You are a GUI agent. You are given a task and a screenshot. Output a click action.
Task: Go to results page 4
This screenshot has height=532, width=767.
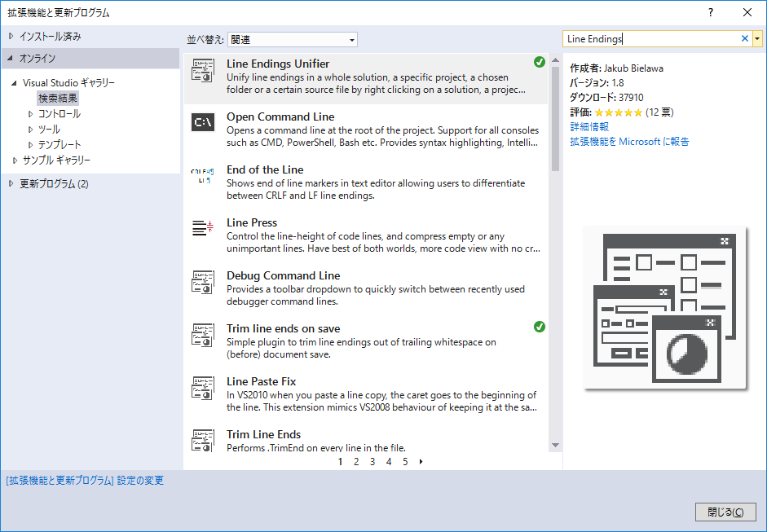[x=389, y=462]
